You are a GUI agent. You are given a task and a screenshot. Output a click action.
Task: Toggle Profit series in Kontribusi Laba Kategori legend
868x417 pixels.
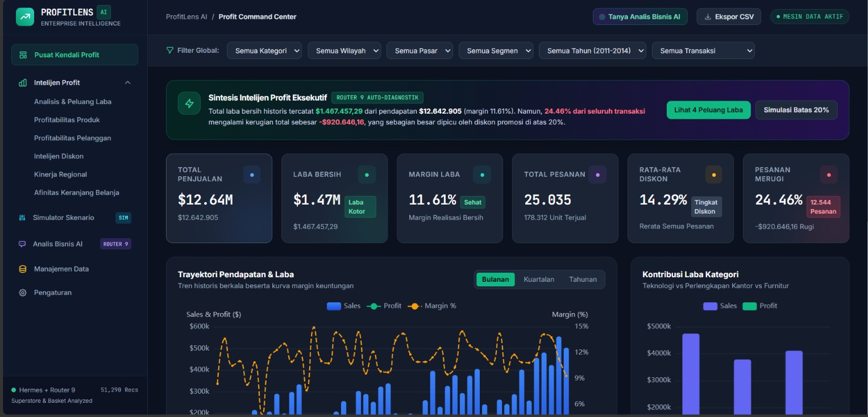760,306
